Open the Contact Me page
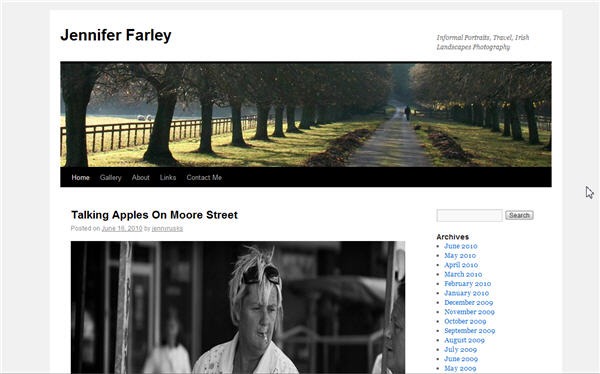 [204, 178]
